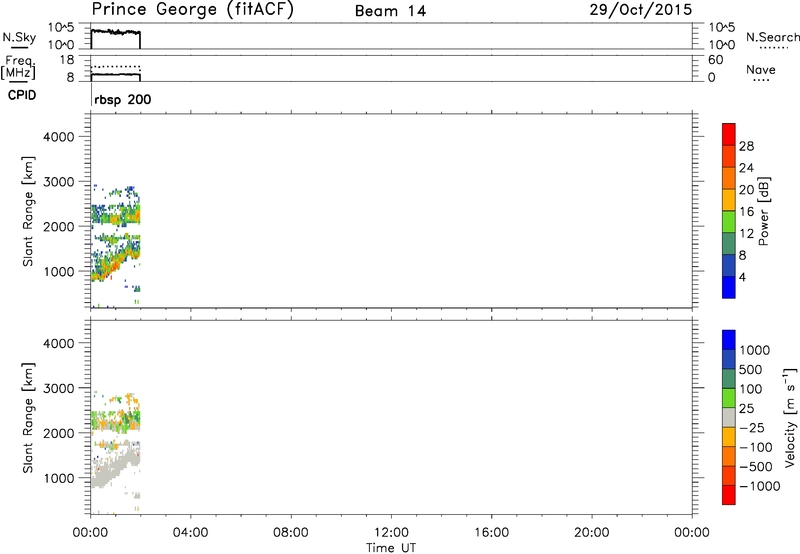Click the '16:00' time axis label
The height and width of the screenshot is (554, 800).
pyautogui.click(x=492, y=533)
